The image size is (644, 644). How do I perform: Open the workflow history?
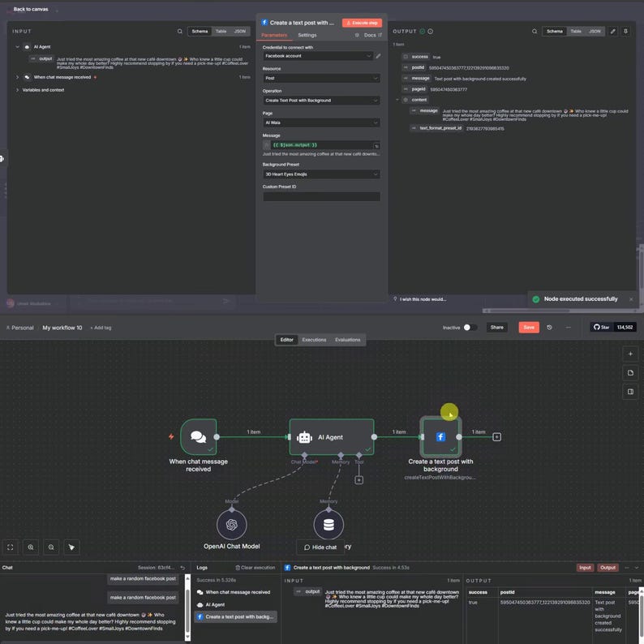coord(550,328)
